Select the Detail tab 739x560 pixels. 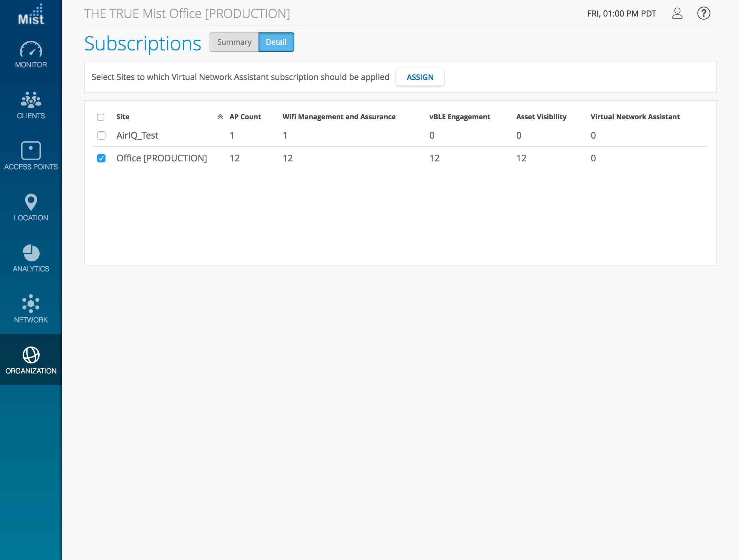[276, 42]
